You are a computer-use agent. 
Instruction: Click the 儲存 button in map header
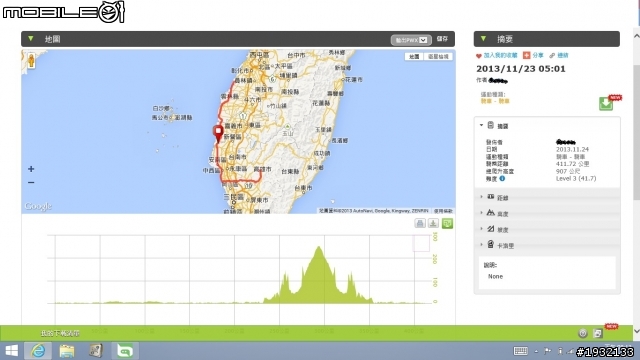click(442, 39)
